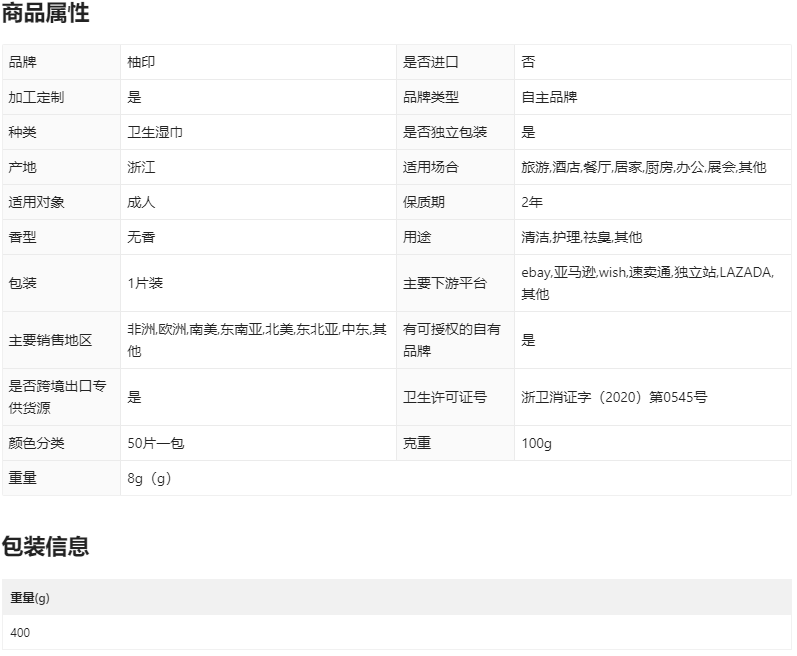Select license number 浙卫消证字（2020）第0545号

[x=614, y=397]
